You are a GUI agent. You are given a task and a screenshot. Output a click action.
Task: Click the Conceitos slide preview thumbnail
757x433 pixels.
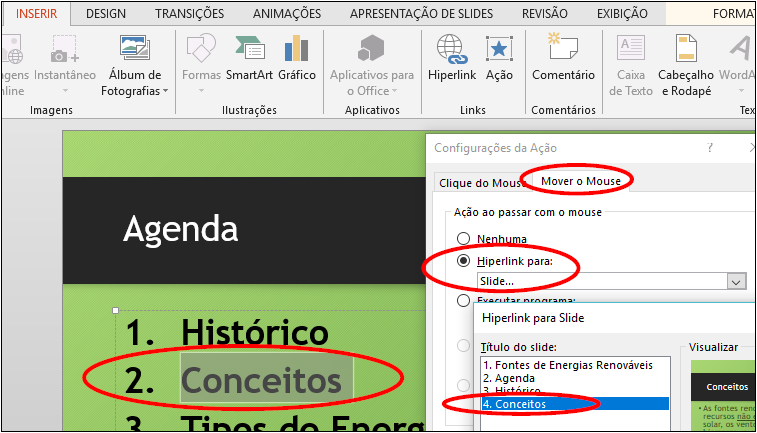[722, 395]
